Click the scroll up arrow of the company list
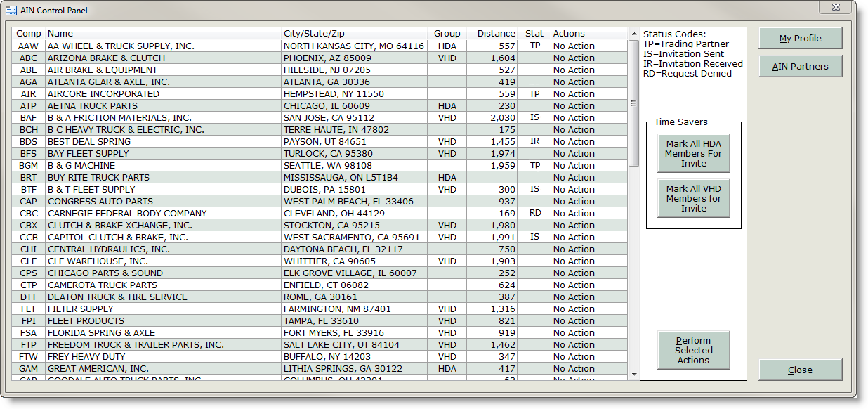Screen dimensions: 868x409 [x=633, y=34]
